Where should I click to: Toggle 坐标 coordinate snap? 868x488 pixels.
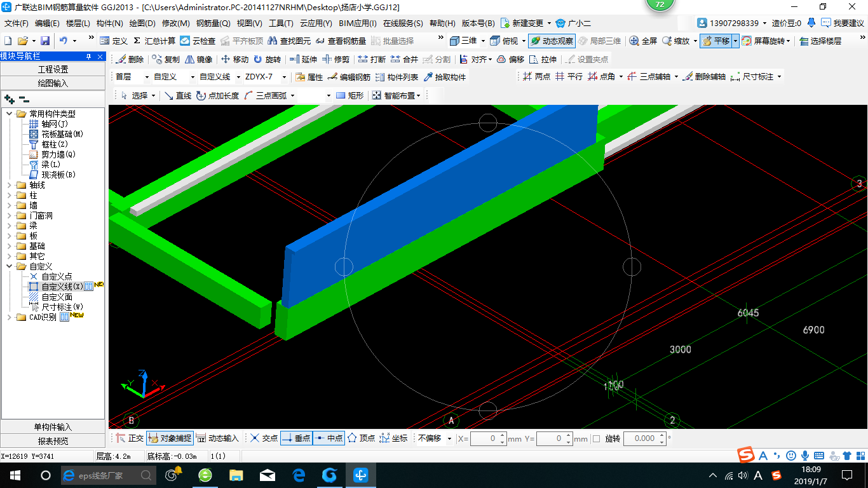393,438
